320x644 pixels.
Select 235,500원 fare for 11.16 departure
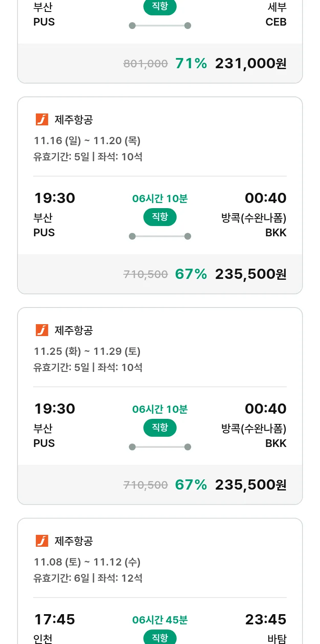(x=250, y=274)
